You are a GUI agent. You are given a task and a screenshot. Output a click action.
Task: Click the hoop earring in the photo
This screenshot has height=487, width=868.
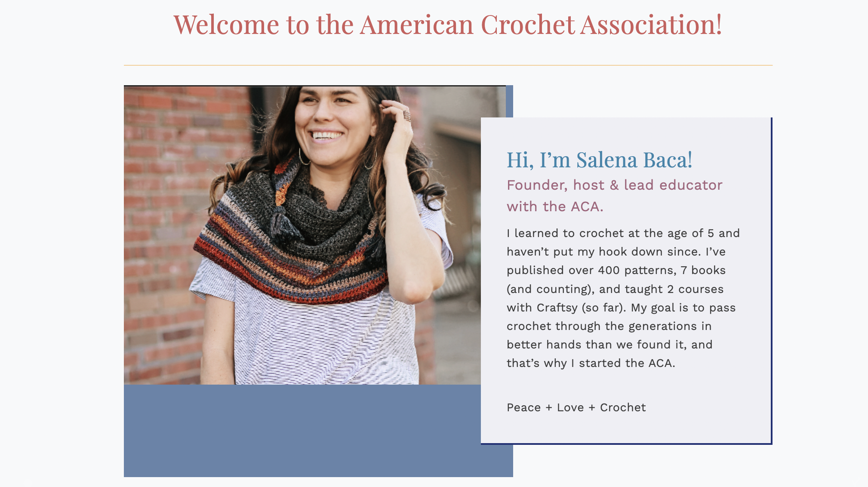point(304,157)
